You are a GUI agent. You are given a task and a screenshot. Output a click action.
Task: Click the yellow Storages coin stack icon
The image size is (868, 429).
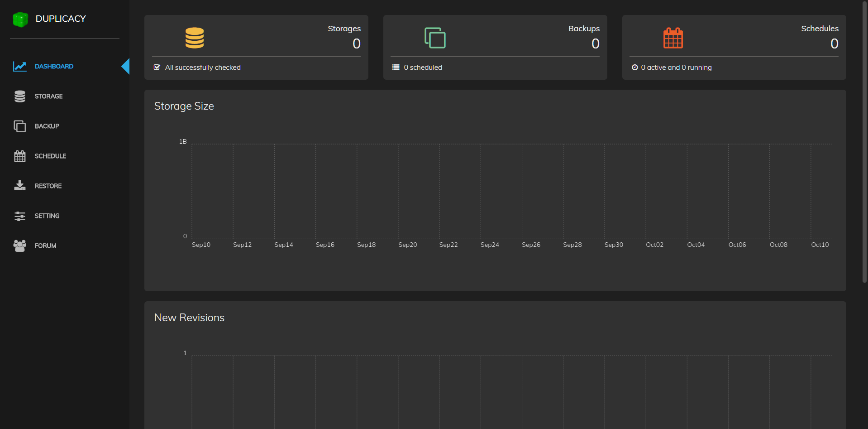pyautogui.click(x=195, y=38)
